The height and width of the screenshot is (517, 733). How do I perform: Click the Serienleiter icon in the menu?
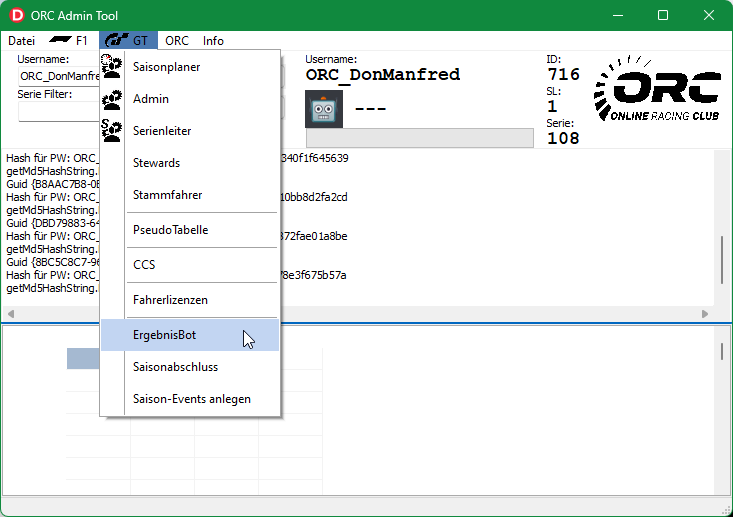point(112,131)
